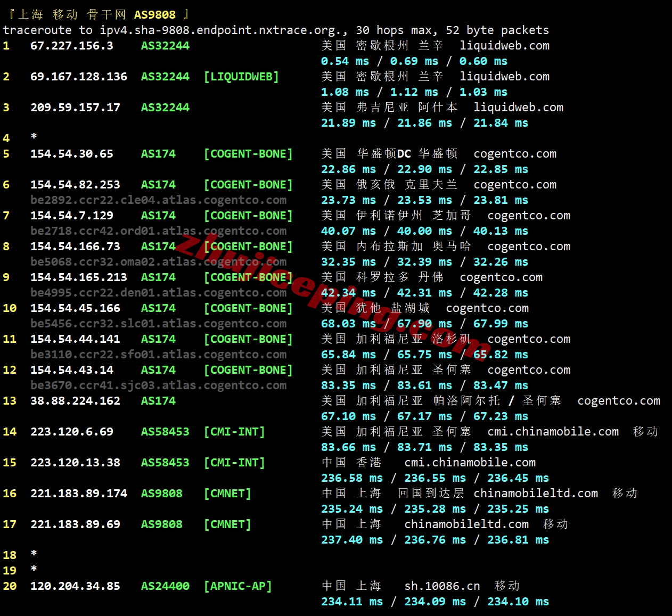This screenshot has width=672, height=616.
Task: Select the final hop IP 120.204.34.85
Action: point(75,586)
